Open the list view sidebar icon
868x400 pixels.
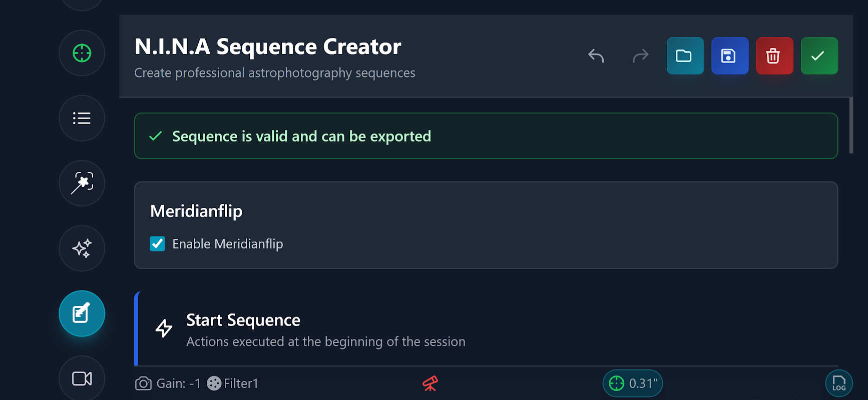tap(82, 118)
